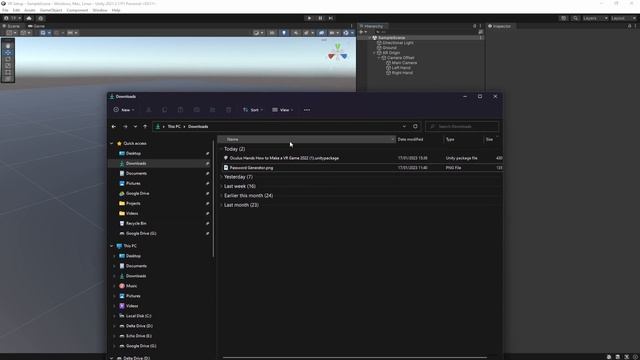Sort by the Name column header
The height and width of the screenshot is (360, 640).
pyautogui.click(x=307, y=140)
